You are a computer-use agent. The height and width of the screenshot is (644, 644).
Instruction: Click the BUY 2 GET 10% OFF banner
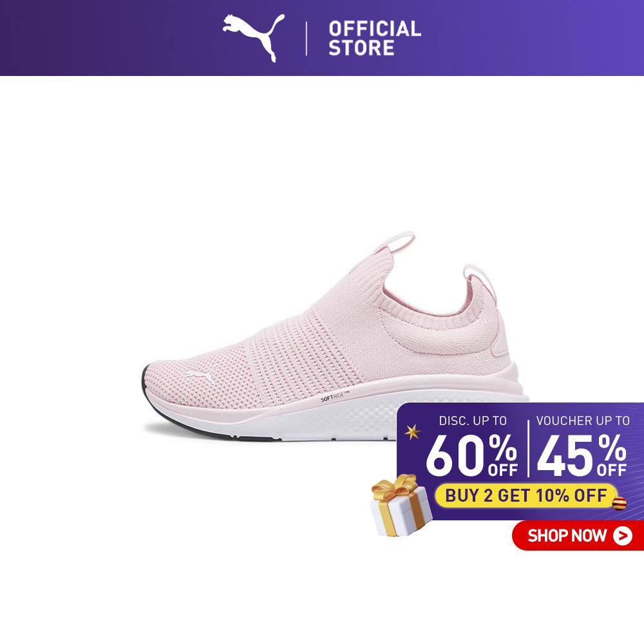click(526, 495)
